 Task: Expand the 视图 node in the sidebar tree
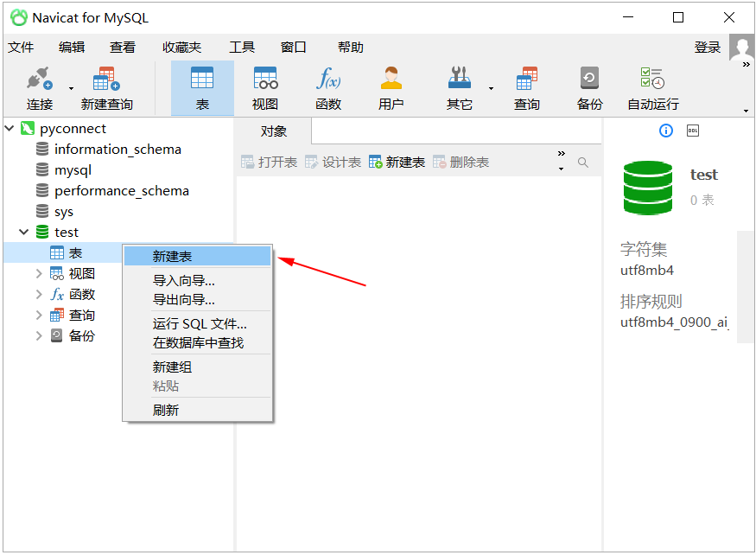coord(41,273)
